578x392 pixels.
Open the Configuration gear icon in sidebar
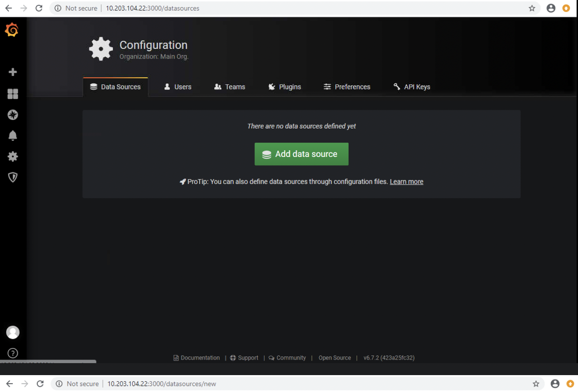[13, 156]
